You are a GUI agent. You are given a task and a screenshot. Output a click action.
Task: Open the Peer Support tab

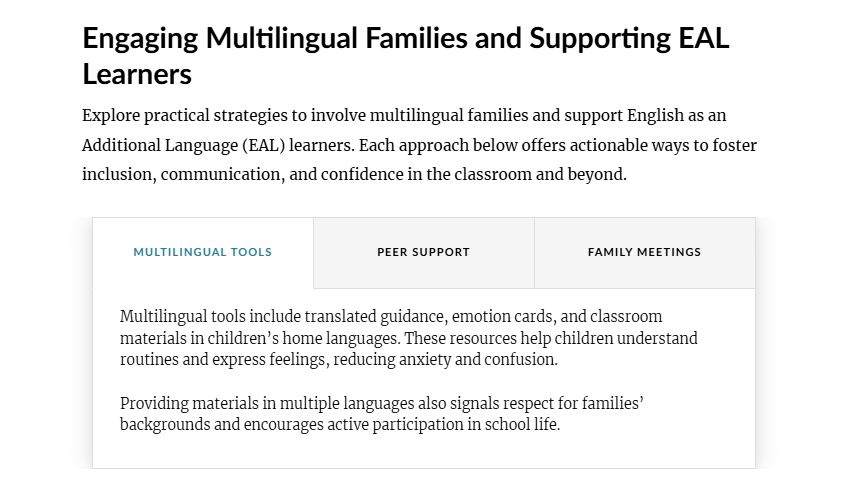424,253
